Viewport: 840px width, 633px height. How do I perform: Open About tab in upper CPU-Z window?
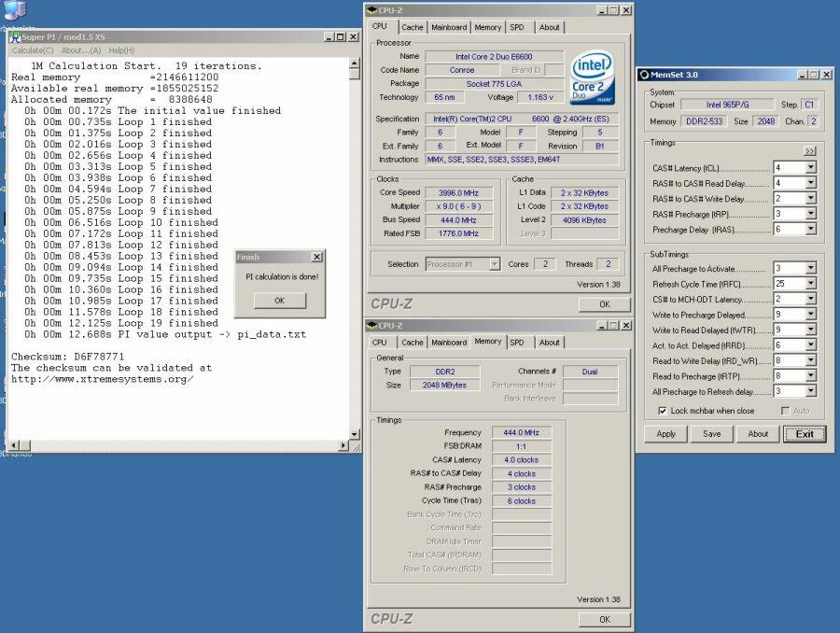point(549,27)
